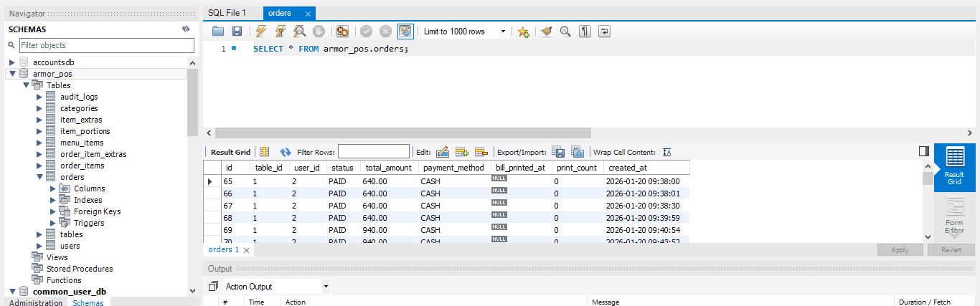The image size is (980, 306).
Task: Close the orders 1 result tab
Action: point(246,251)
